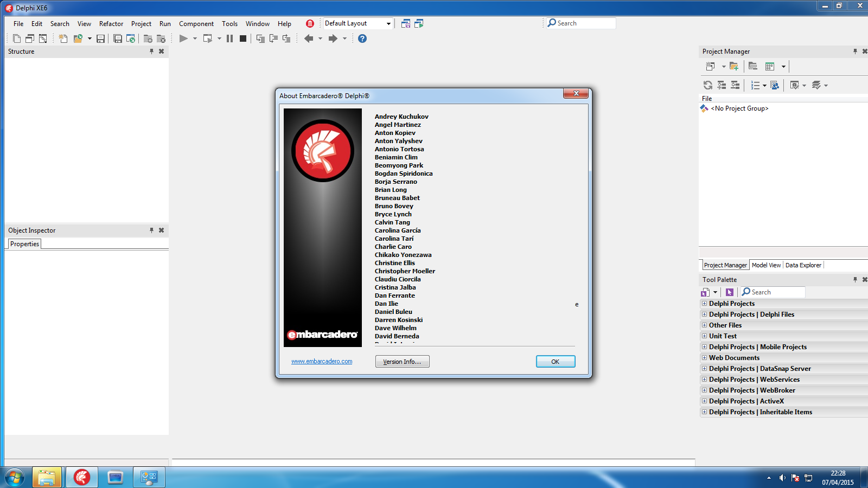Switch to the Data Explorer tab
This screenshot has width=868, height=488.
coord(803,265)
